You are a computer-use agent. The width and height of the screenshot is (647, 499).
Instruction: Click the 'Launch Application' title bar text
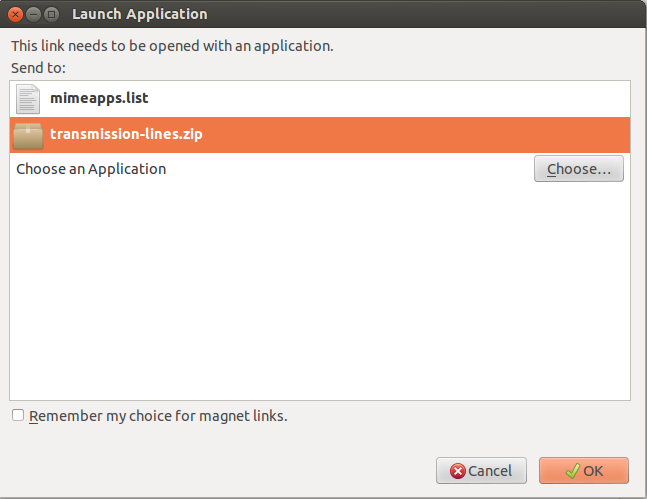tap(140, 15)
